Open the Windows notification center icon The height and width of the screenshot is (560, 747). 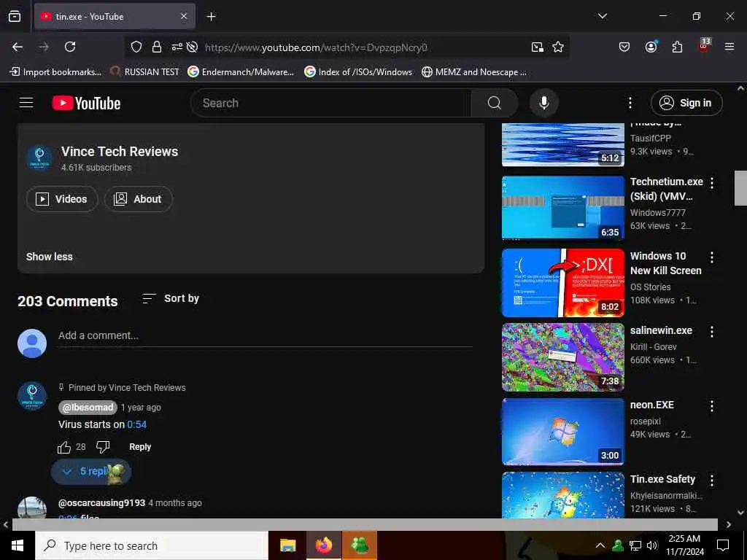[x=723, y=545]
